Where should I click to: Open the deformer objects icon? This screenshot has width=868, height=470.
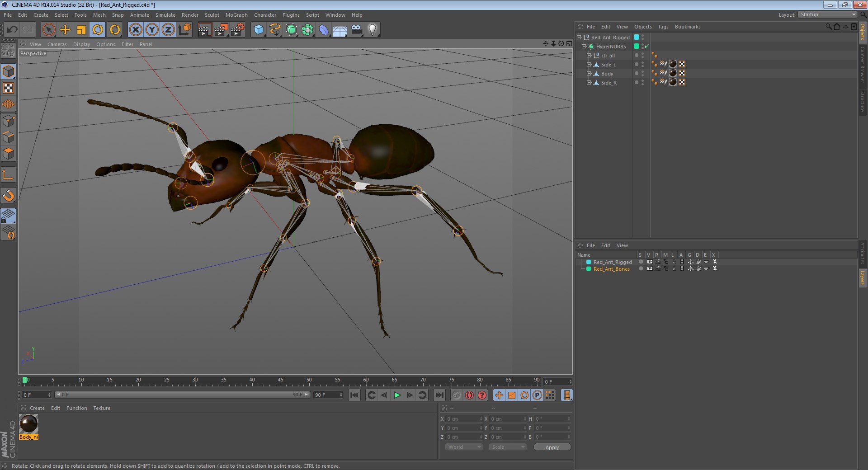point(324,30)
